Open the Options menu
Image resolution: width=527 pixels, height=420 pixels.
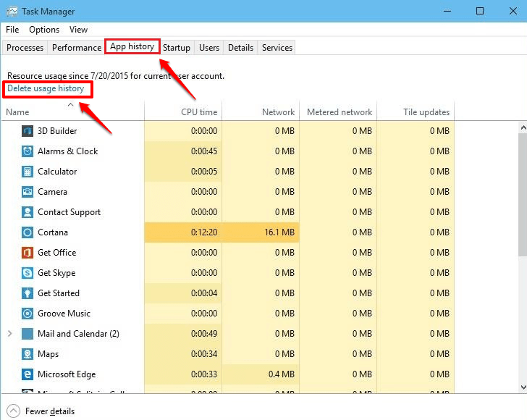44,30
